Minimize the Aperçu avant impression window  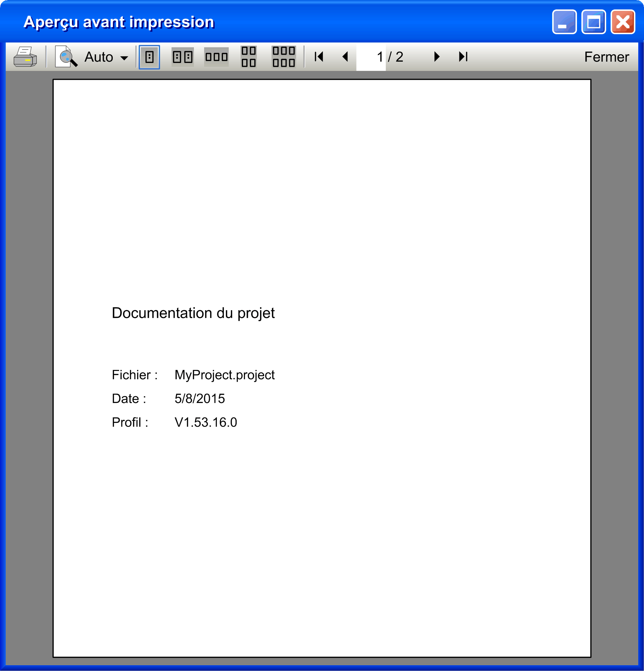[564, 22]
